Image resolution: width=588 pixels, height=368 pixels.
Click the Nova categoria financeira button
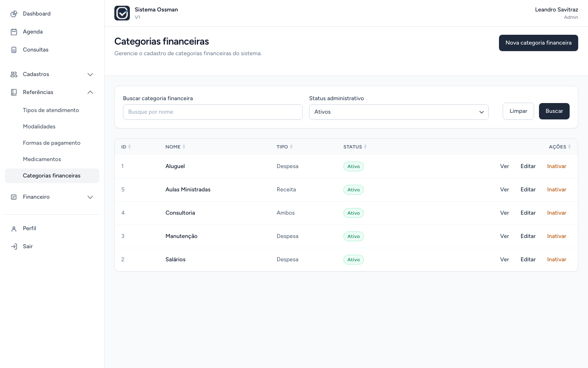tap(539, 43)
